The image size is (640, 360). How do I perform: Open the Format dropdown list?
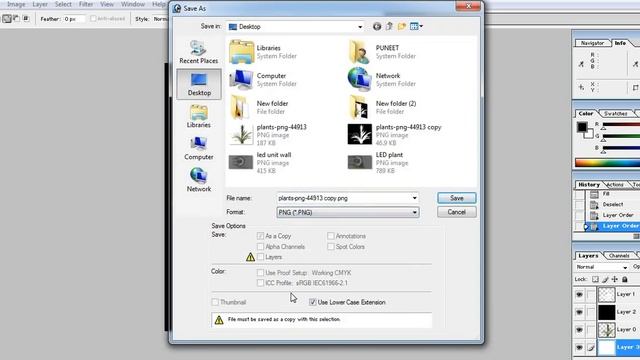point(414,213)
